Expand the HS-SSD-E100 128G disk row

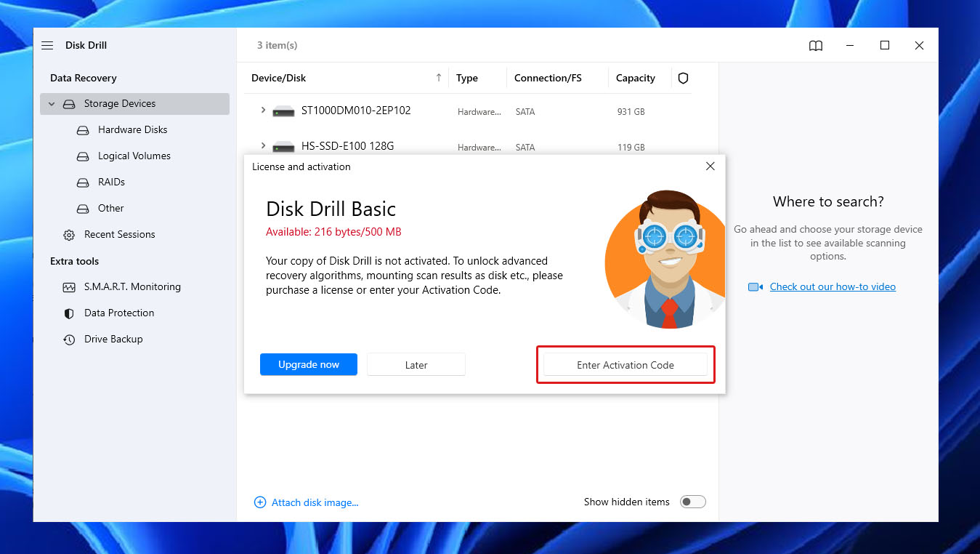pyautogui.click(x=263, y=145)
